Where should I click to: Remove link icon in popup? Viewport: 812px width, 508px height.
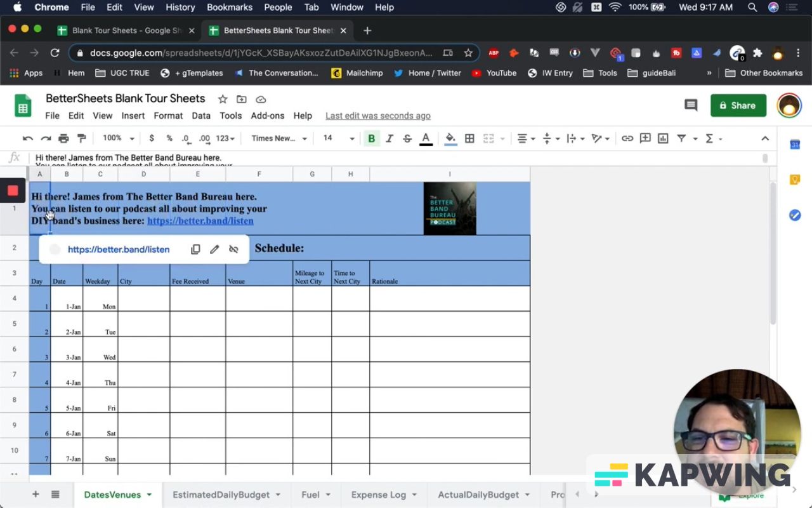point(233,250)
